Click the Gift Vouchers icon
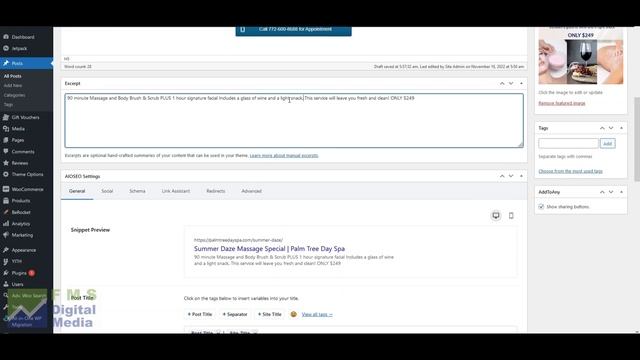640x360 pixels. click(x=6, y=118)
